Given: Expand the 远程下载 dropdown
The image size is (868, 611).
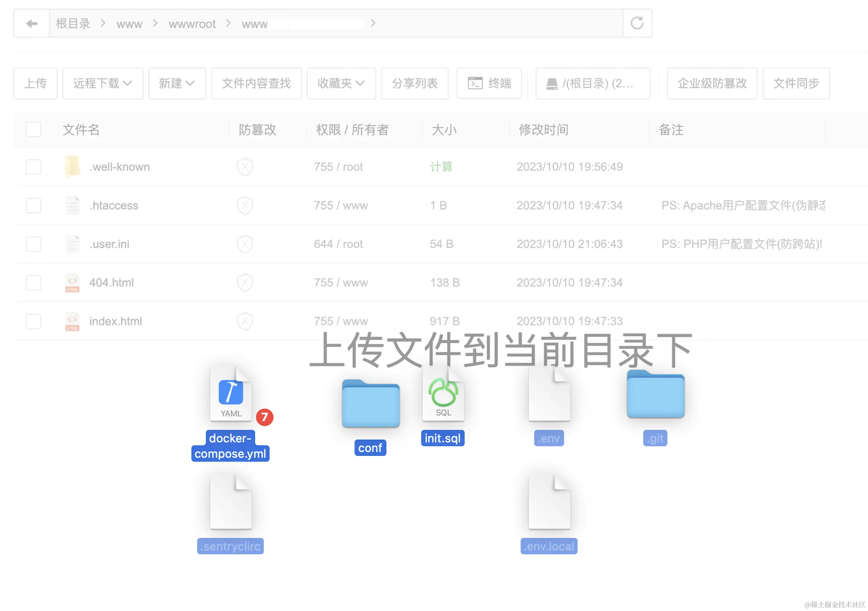Looking at the screenshot, I should coord(103,83).
